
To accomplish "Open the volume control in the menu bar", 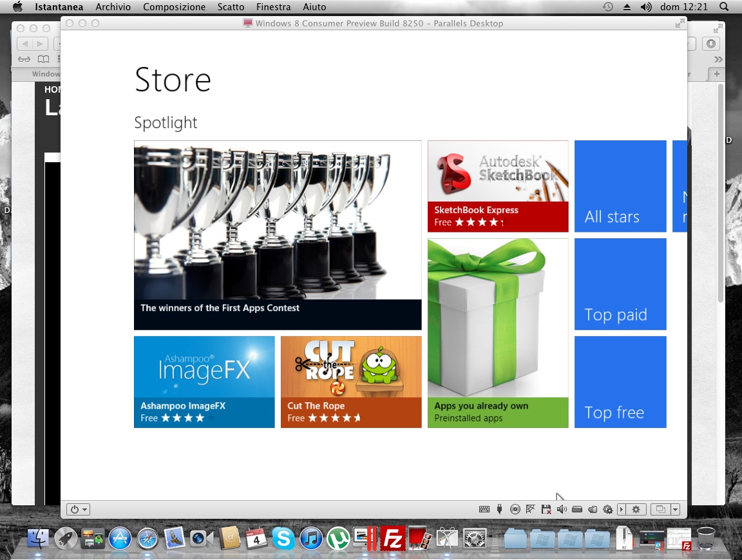I will pyautogui.click(x=646, y=7).
